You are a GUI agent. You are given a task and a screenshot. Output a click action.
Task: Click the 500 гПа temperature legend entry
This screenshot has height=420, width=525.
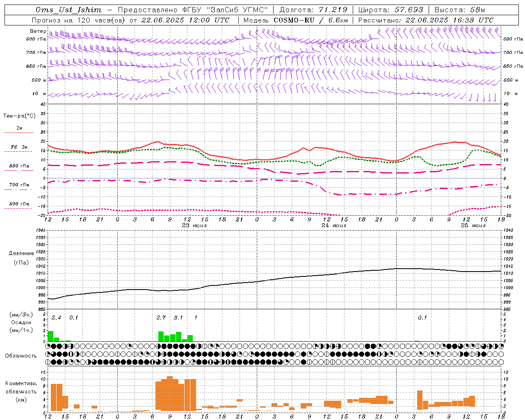point(19,204)
